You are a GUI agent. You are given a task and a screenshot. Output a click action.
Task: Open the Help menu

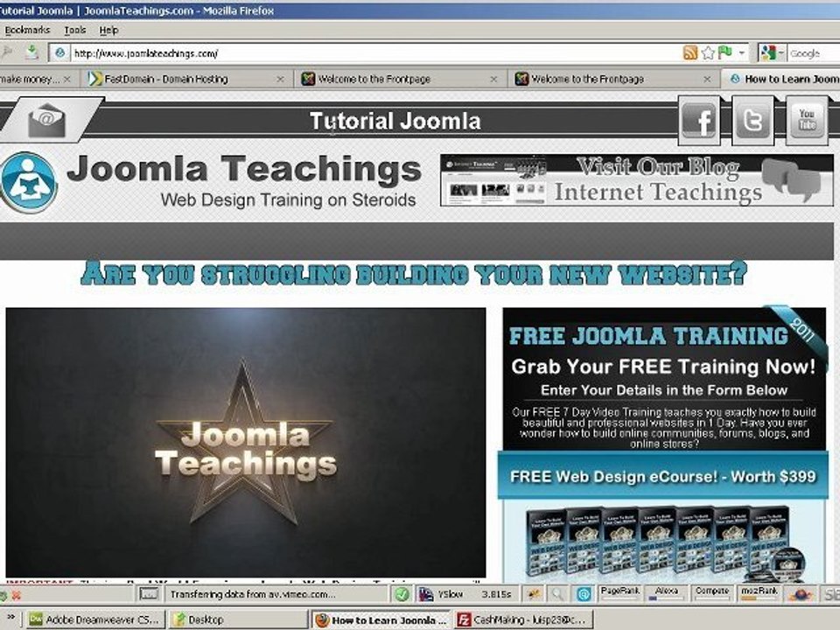click(108, 30)
